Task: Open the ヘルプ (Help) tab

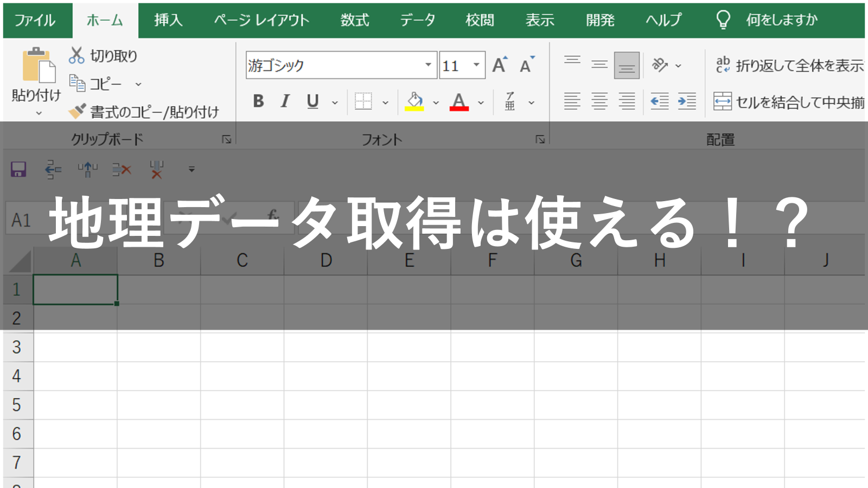Action: [663, 21]
